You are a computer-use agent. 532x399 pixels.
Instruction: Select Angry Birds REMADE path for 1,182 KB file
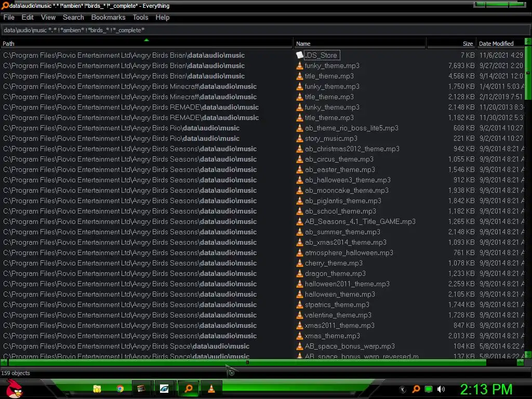(130, 118)
